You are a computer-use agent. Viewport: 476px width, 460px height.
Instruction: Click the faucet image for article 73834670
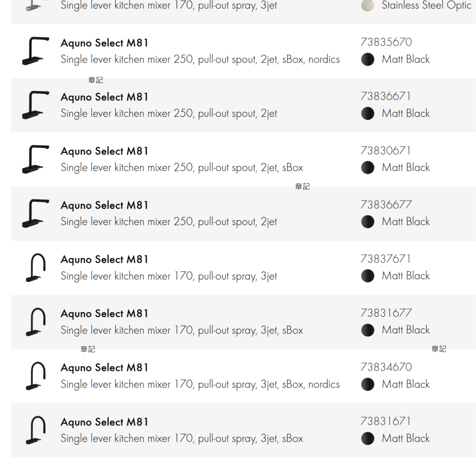tap(36, 376)
